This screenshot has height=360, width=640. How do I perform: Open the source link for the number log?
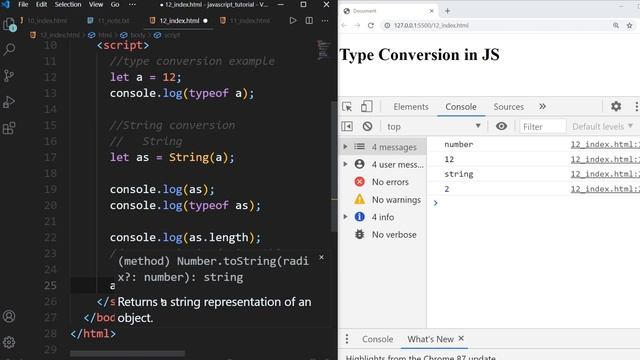coord(605,144)
